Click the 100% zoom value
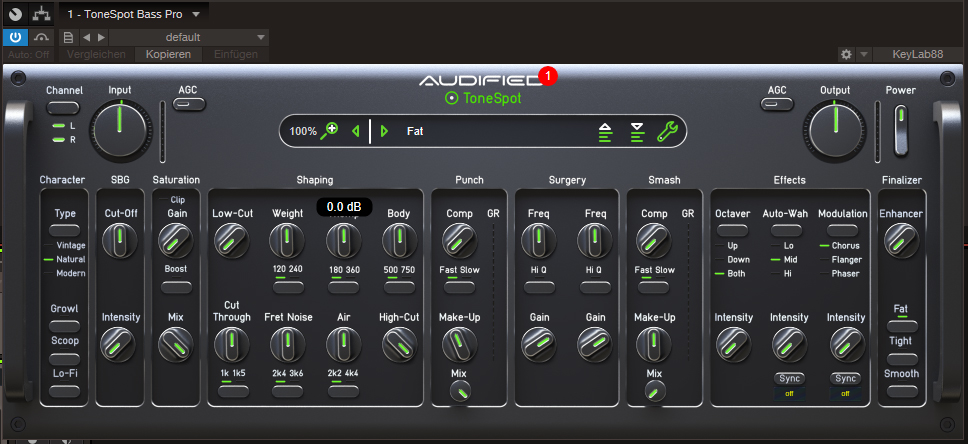The image size is (968, 444). [303, 131]
